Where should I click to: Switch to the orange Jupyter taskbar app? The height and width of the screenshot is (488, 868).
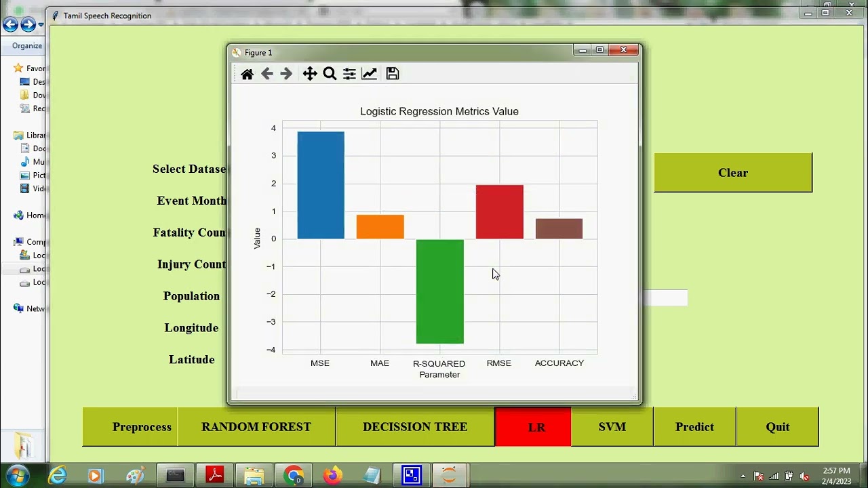449,476
